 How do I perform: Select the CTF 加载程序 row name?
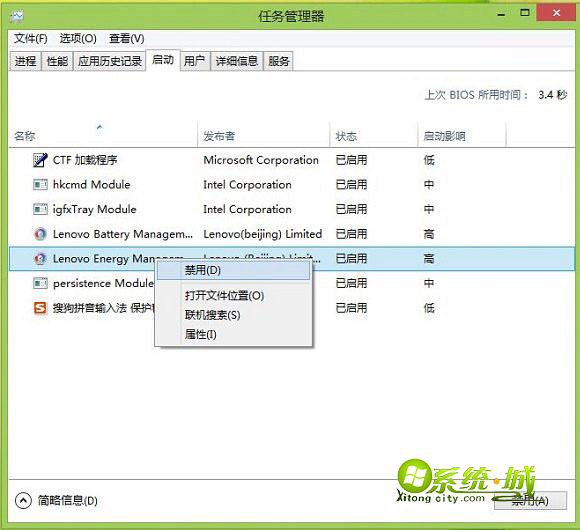[85, 160]
